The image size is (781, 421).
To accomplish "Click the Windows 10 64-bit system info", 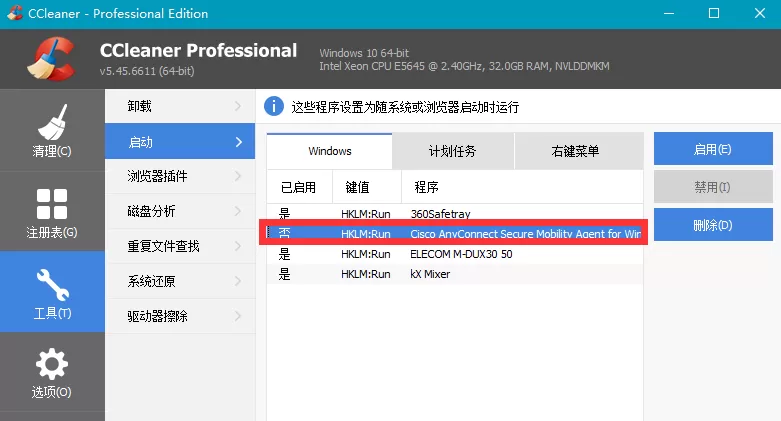I will pos(364,53).
